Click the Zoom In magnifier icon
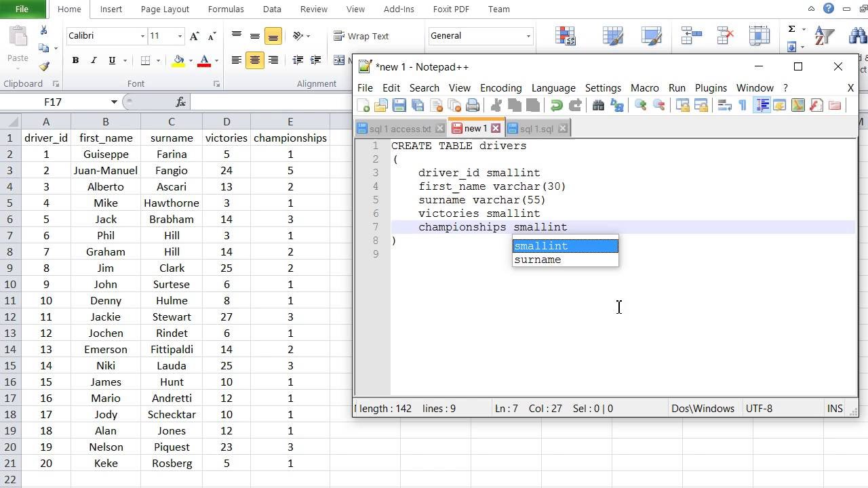This screenshot has height=488, width=868. (x=640, y=106)
